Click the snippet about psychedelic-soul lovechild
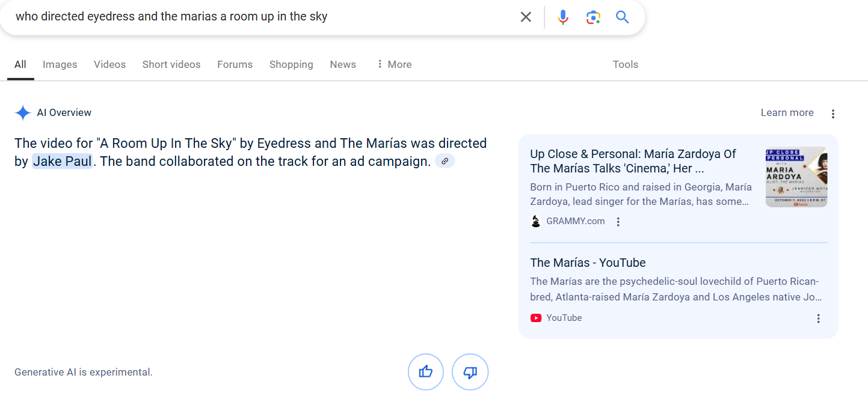Screen dimensions: 868x396 (676, 290)
